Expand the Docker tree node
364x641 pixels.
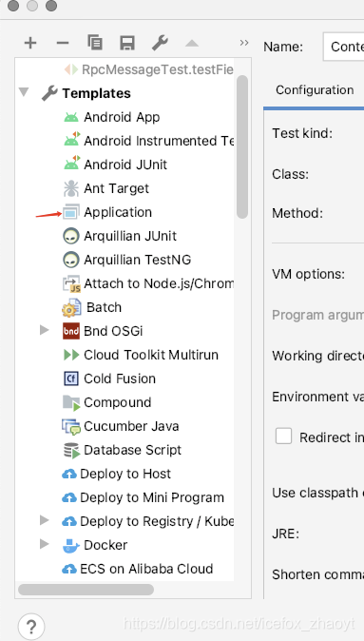(x=44, y=544)
